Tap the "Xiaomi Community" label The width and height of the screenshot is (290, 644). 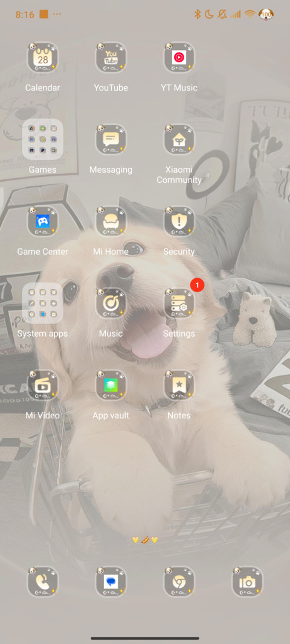[179, 174]
